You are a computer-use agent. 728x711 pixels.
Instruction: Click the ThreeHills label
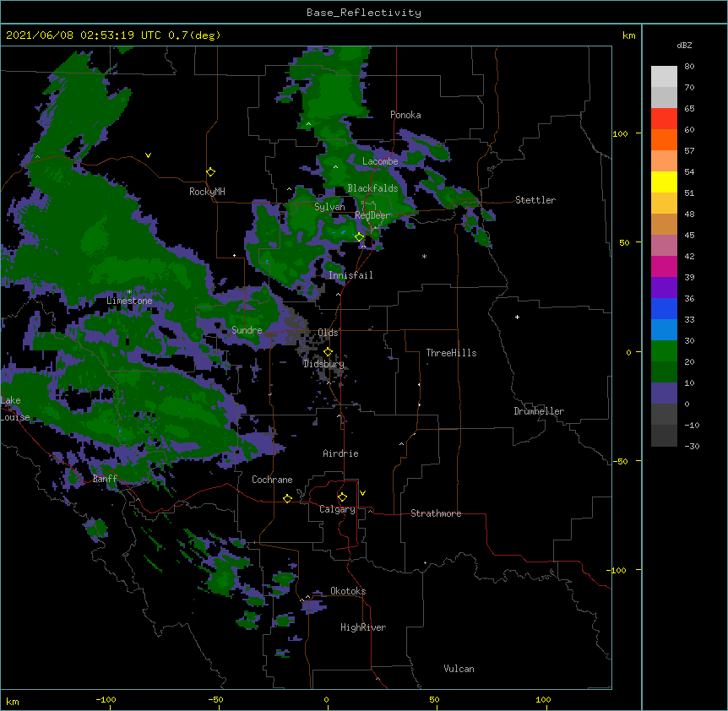[x=451, y=353]
